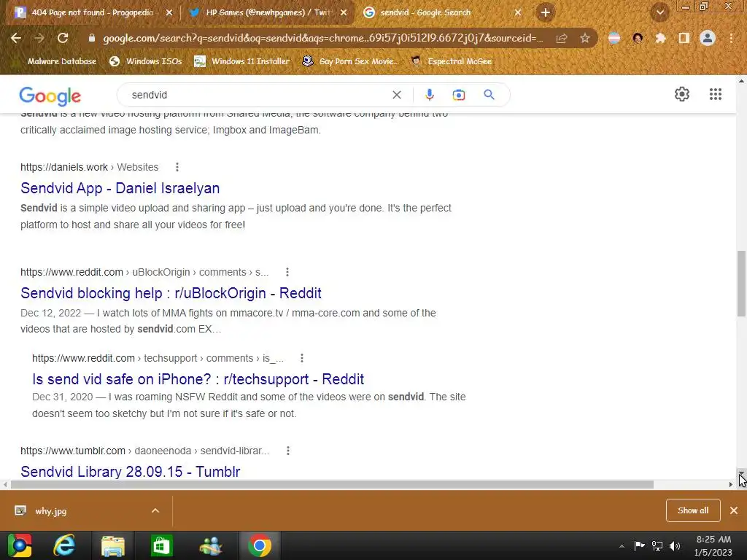This screenshot has height=560, width=747.
Task: Toggle the browser side panel icon
Action: point(684,38)
